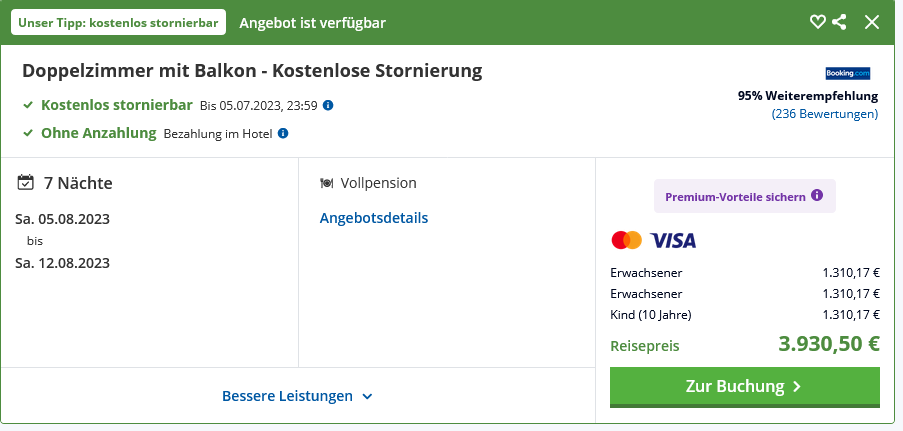Click the Zur Buchung button

(745, 386)
